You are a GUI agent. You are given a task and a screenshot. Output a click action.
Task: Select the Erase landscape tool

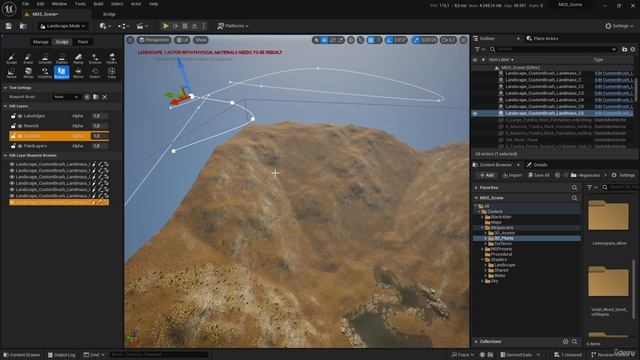28,58
